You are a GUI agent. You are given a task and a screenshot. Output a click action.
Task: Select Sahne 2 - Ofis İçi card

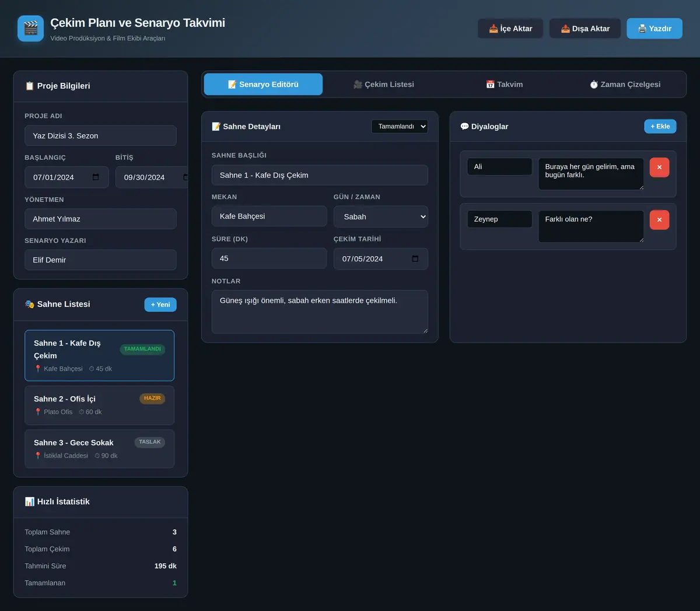pyautogui.click(x=100, y=405)
